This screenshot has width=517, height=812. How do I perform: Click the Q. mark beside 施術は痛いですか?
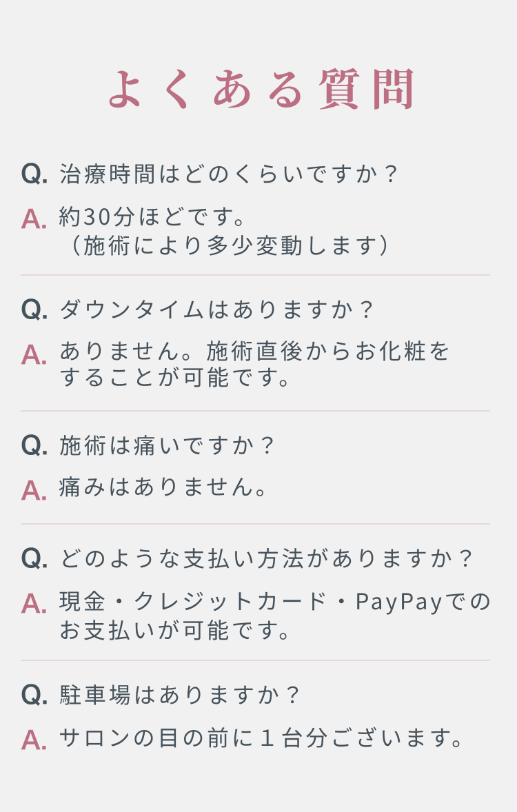(x=34, y=445)
